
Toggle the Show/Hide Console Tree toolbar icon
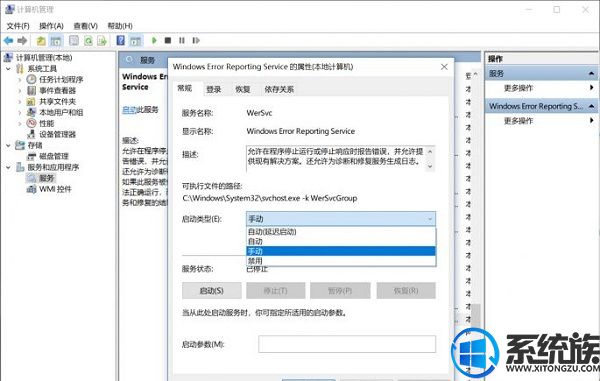(x=56, y=41)
